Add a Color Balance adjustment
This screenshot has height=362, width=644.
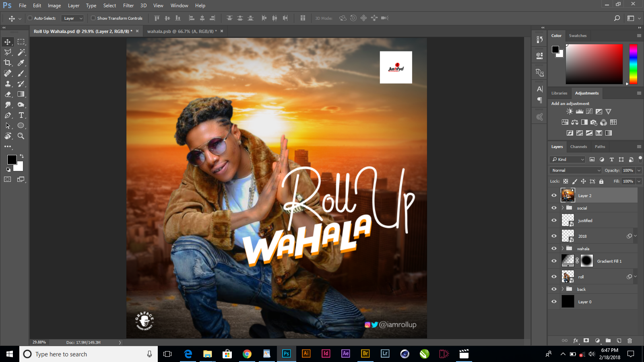[575, 122]
